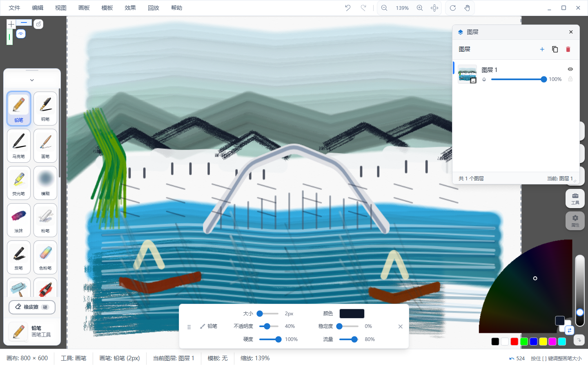Zoom in with the plus magnifier
The width and height of the screenshot is (588, 368).
pyautogui.click(x=420, y=8)
